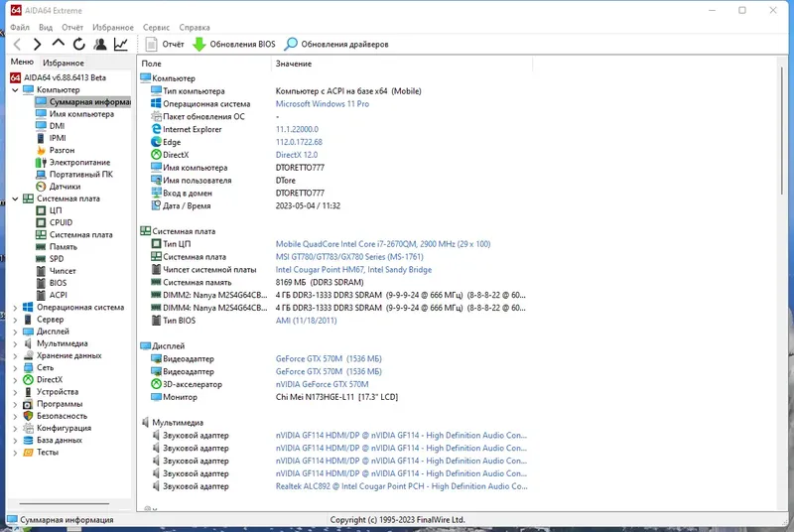Open the DirectX 12.0 link
The image size is (794, 532).
297,155
